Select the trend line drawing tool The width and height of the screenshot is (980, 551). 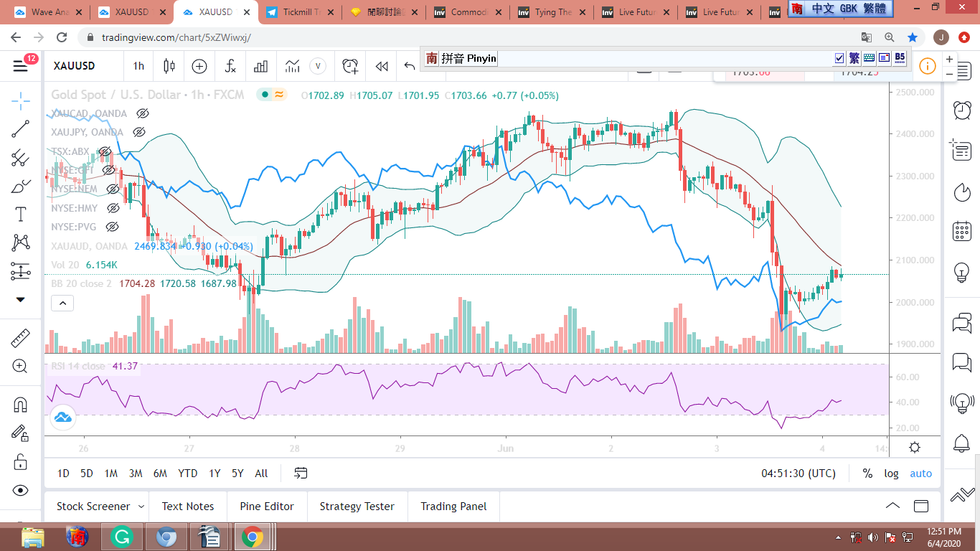[21, 129]
